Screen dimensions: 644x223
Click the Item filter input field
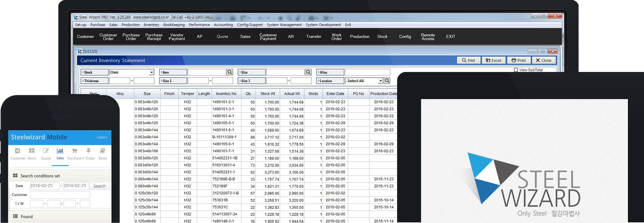point(207,72)
